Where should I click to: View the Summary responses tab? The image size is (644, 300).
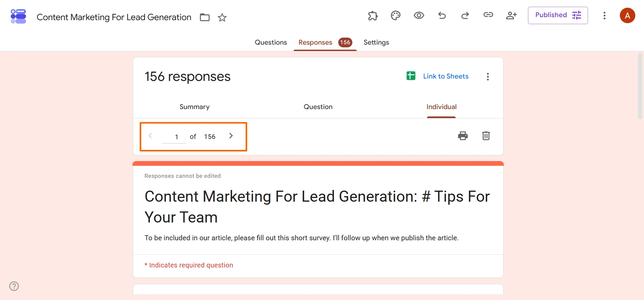point(194,107)
